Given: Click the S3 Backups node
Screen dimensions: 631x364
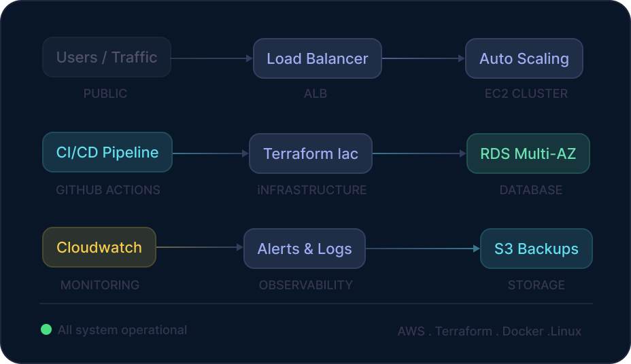Looking at the screenshot, I should click(x=536, y=249).
